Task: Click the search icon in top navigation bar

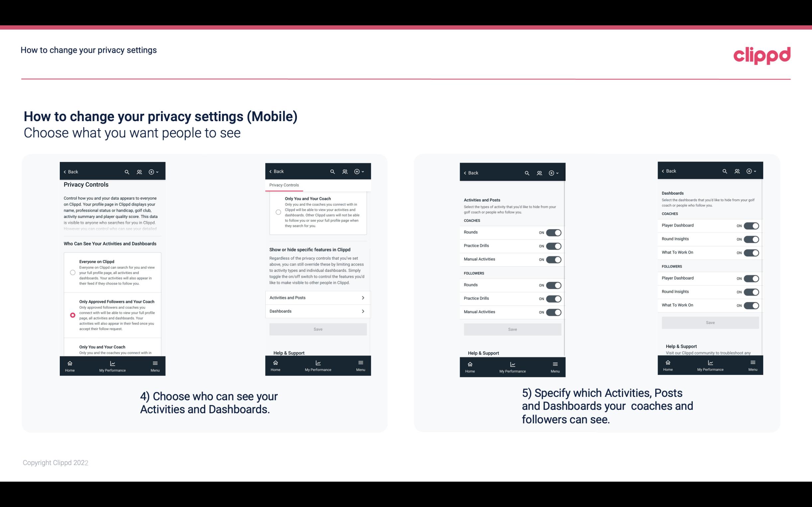Action: (x=127, y=172)
